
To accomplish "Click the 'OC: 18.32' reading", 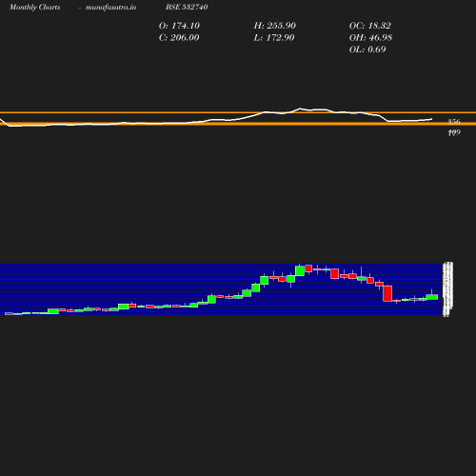I will point(369,26).
